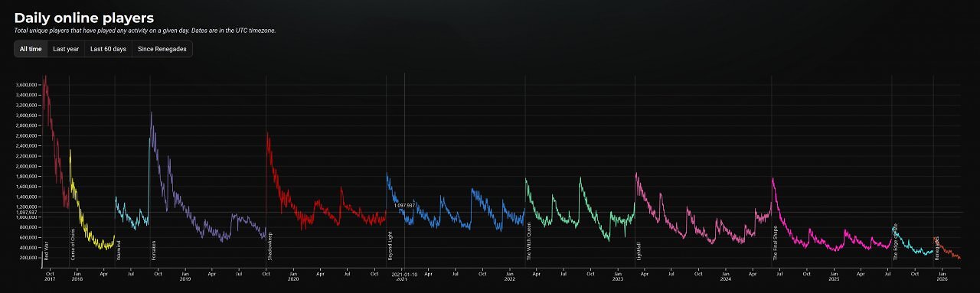Click the 2025 year label on x-axis

[x=834, y=278]
